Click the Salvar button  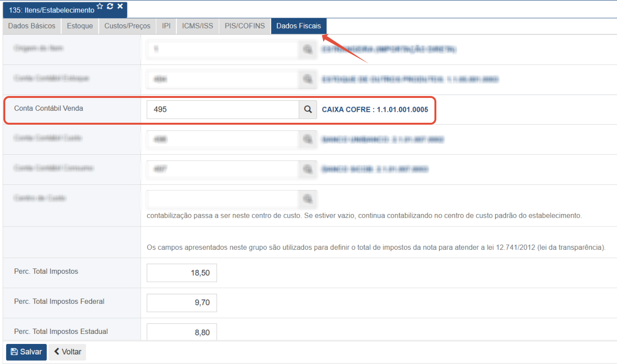26,352
